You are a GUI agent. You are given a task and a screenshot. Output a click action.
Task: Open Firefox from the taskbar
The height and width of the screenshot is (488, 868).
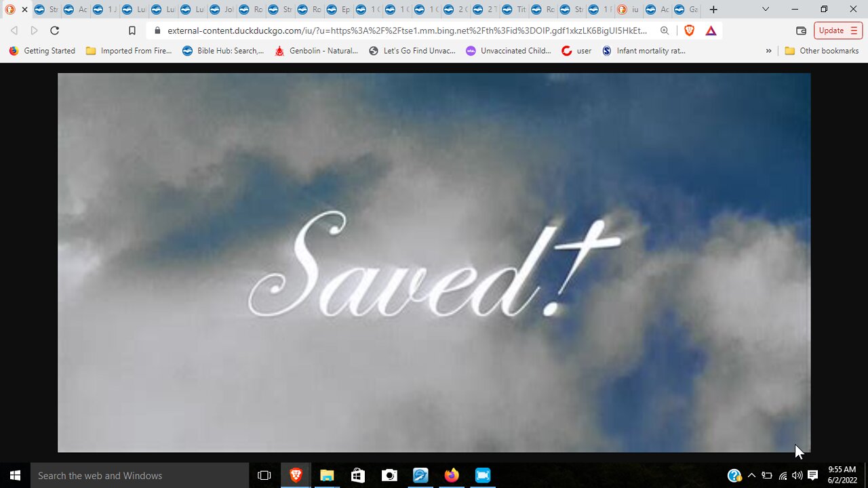point(452,475)
